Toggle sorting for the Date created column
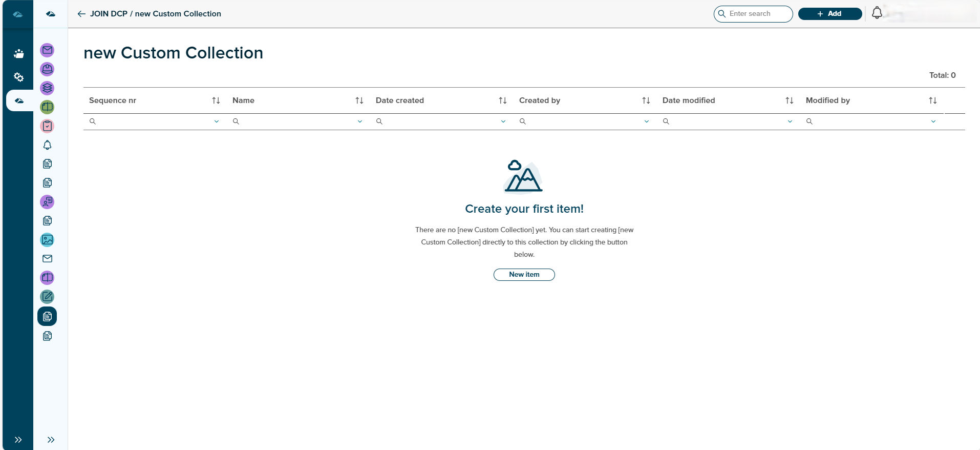This screenshot has height=450, width=980. tap(503, 100)
